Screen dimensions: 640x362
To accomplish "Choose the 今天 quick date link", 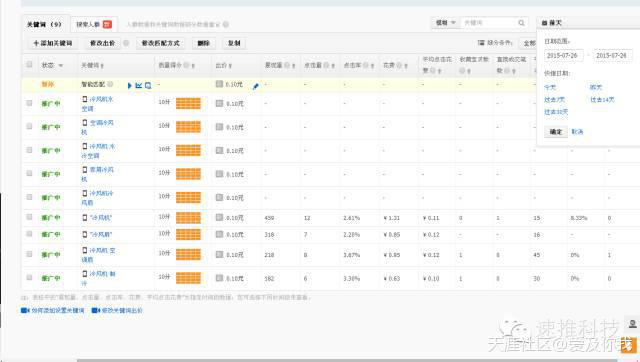I will click(x=550, y=87).
